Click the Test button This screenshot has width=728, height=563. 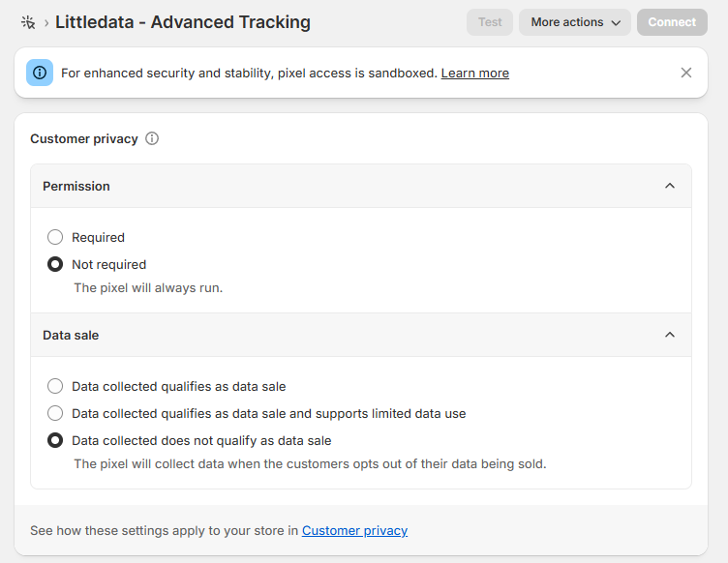pyautogui.click(x=490, y=22)
